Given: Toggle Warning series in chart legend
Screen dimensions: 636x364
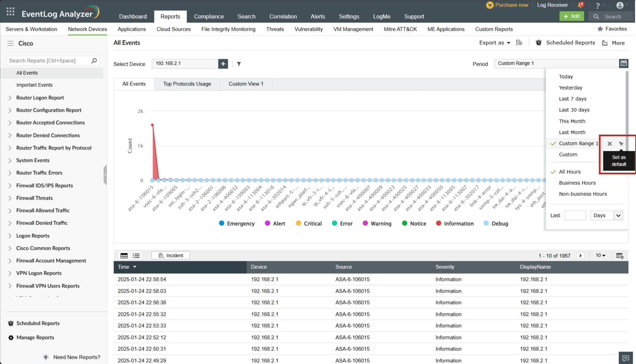Looking at the screenshot, I should 377,224.
